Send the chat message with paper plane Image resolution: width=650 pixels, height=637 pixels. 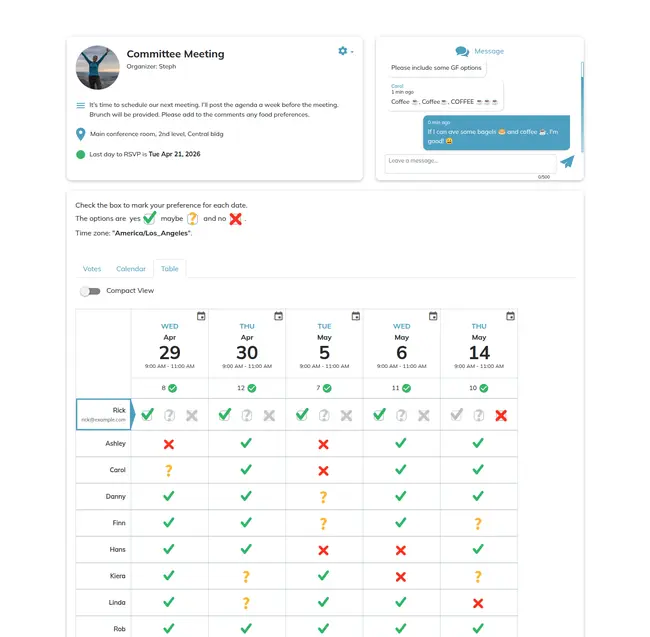coord(567,161)
